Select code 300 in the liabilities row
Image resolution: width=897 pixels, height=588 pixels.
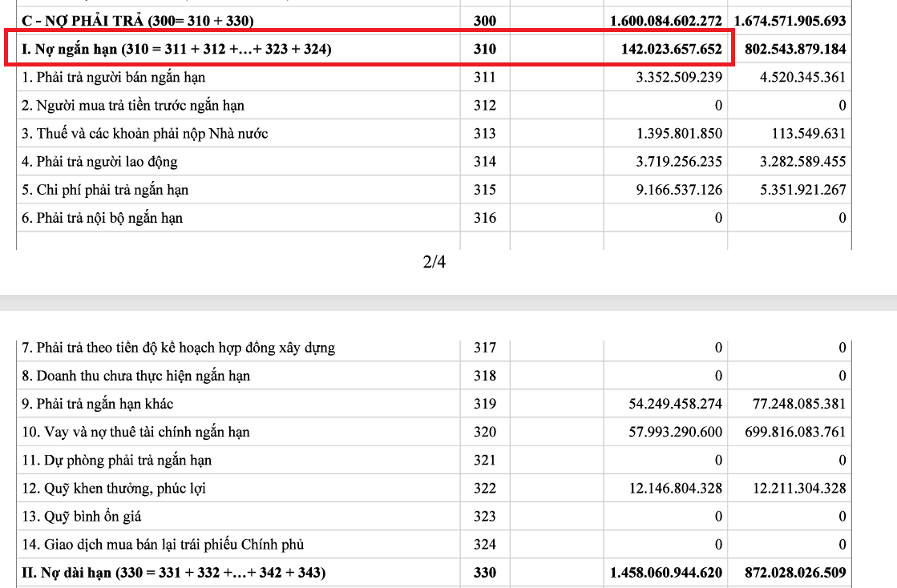coord(485,20)
